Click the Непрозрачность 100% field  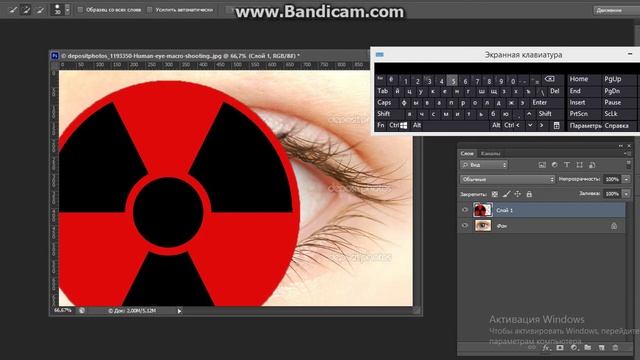pyautogui.click(x=612, y=179)
